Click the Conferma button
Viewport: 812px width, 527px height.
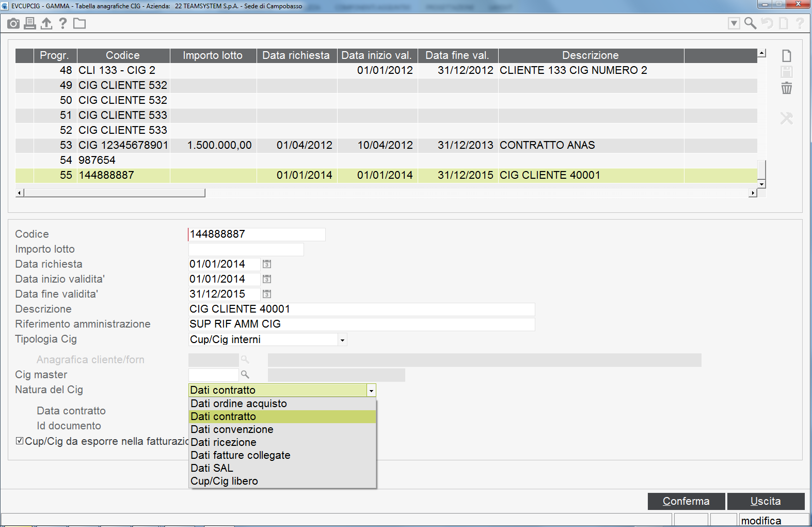pos(686,501)
